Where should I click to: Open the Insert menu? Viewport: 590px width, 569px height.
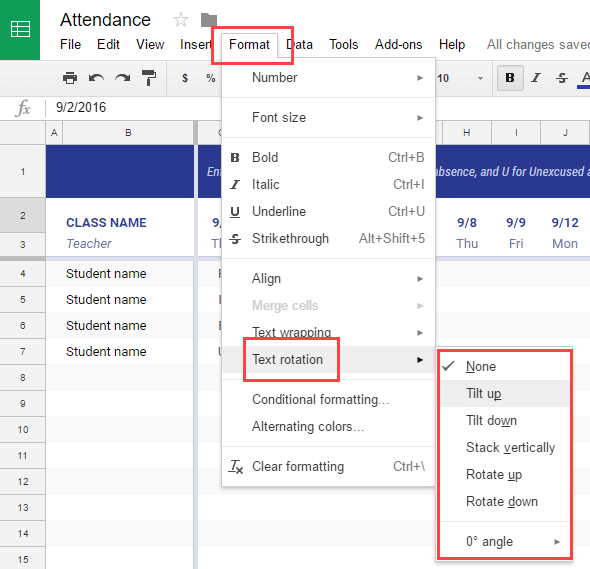tap(196, 44)
